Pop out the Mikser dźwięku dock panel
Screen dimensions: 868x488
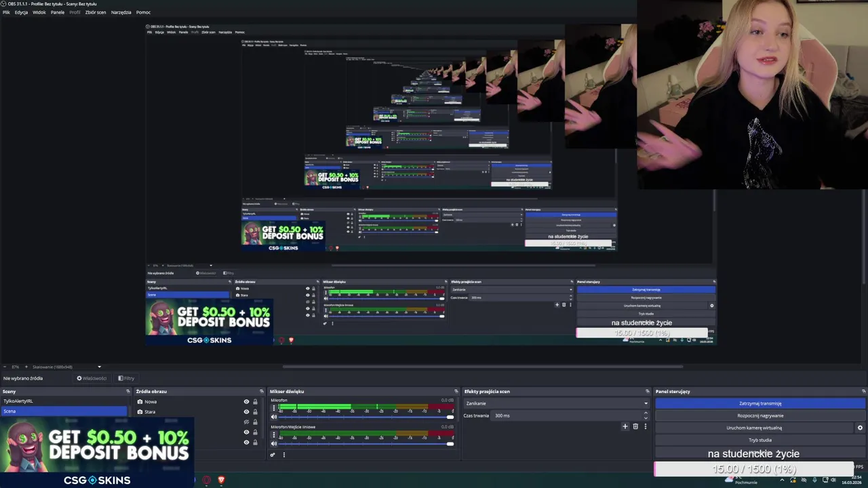point(457,391)
